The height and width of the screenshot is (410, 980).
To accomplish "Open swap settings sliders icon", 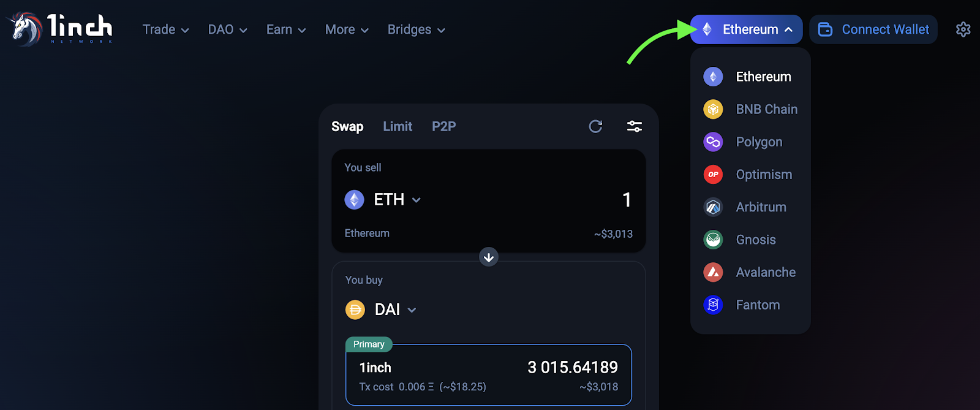I will [635, 126].
